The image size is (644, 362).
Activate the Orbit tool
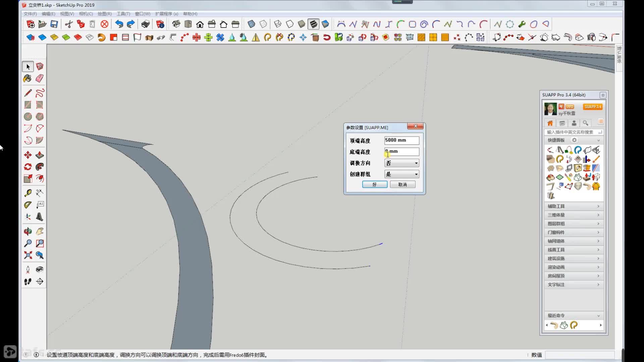pyautogui.click(x=28, y=231)
